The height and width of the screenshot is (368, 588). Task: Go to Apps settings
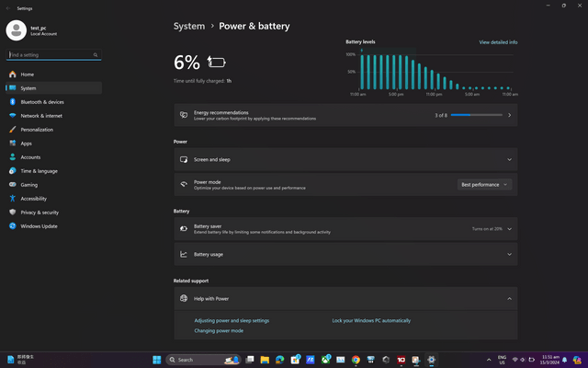click(x=53, y=144)
